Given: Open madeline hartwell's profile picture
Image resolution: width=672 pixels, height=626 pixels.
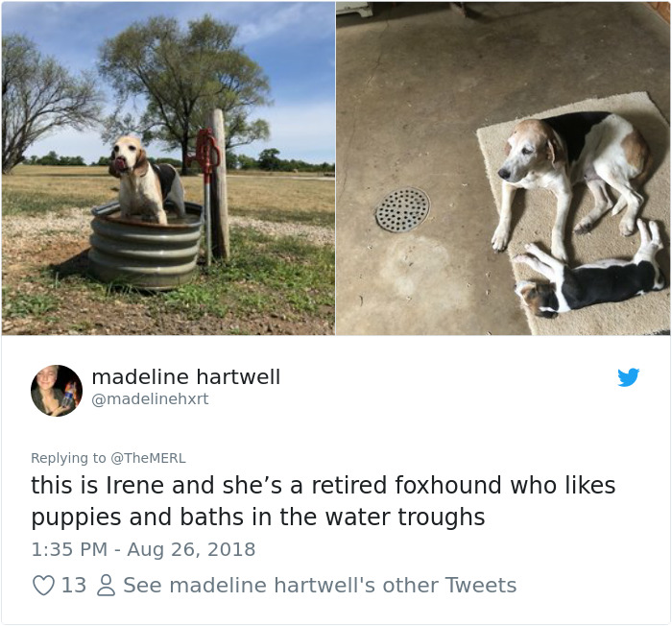Looking at the screenshot, I should [x=57, y=391].
